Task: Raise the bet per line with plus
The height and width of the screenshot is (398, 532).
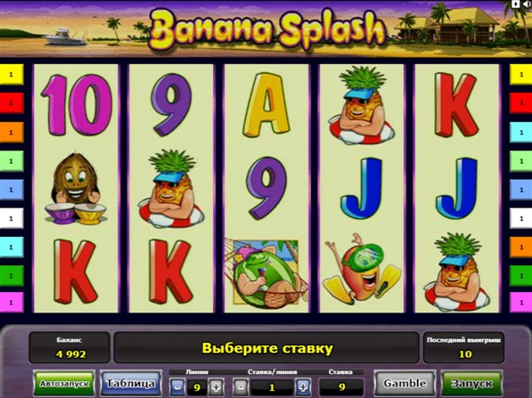Action: [x=303, y=386]
